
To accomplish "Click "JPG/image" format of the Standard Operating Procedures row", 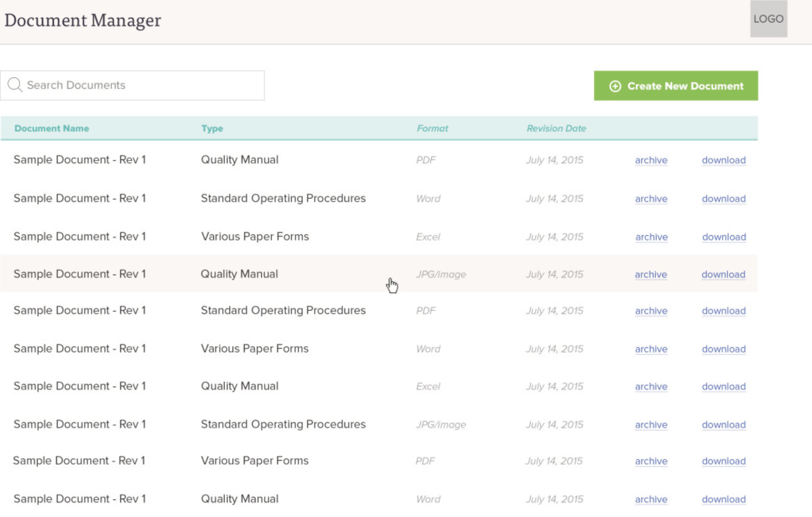I will click(441, 425).
